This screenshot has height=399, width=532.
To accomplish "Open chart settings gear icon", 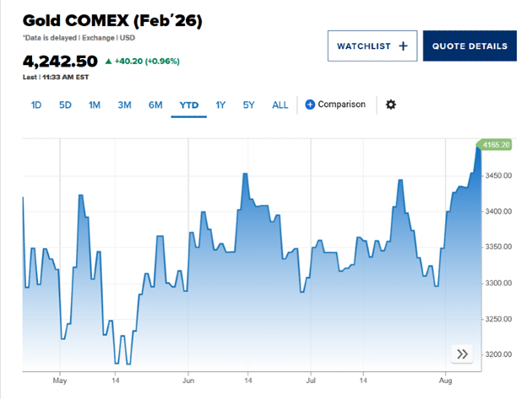I will point(390,105).
